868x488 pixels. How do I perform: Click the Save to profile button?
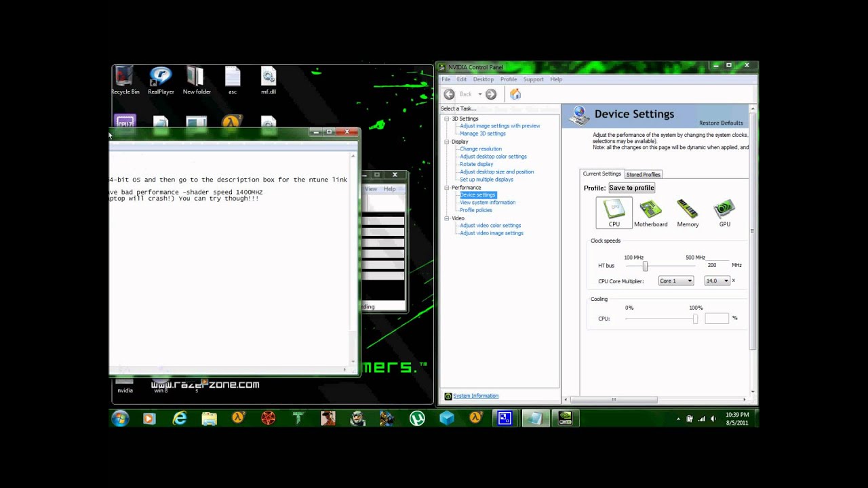click(x=631, y=188)
